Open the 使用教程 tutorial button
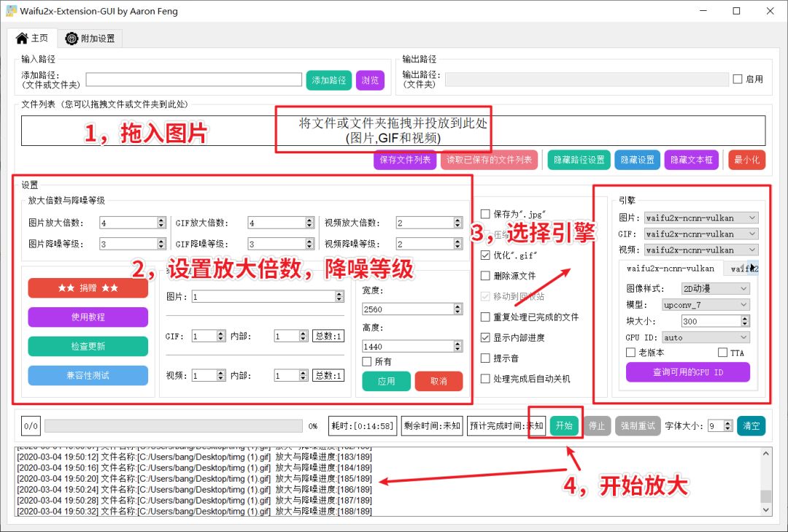This screenshot has width=788, height=532. coord(88,317)
